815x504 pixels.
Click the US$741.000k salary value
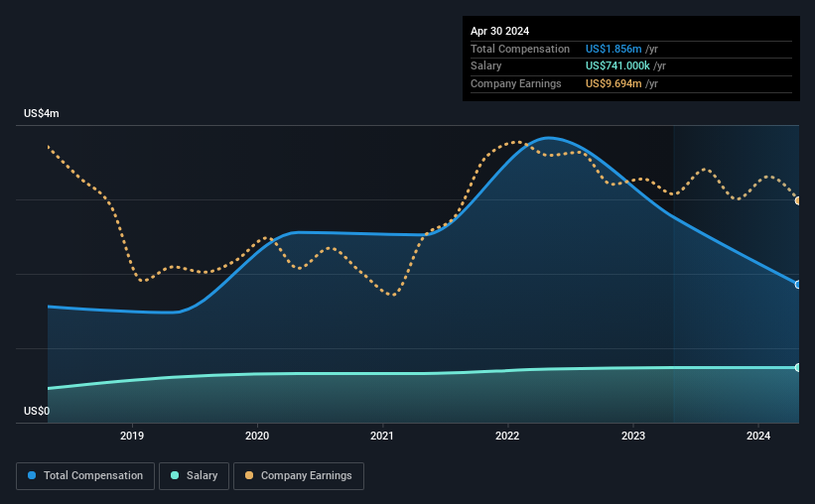617,66
